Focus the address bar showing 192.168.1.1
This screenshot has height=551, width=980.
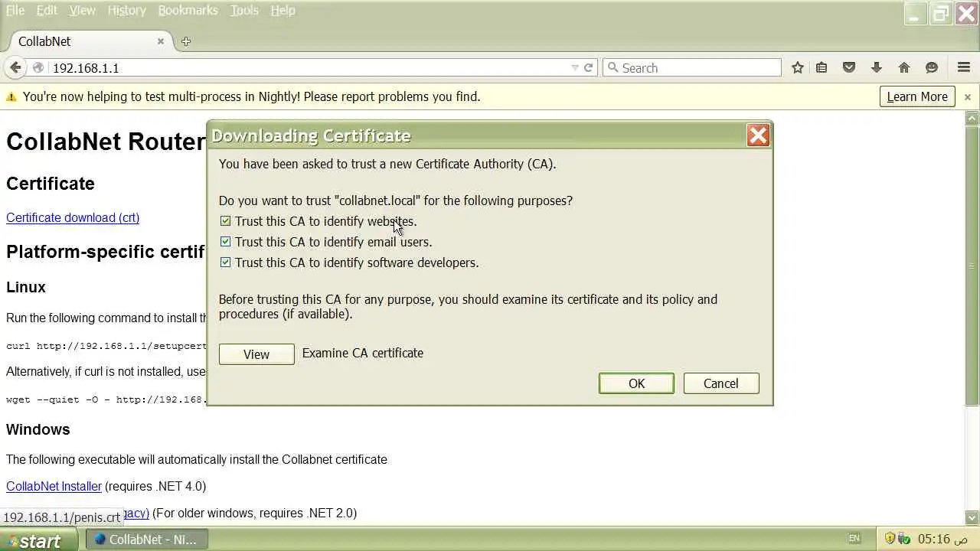[306, 68]
